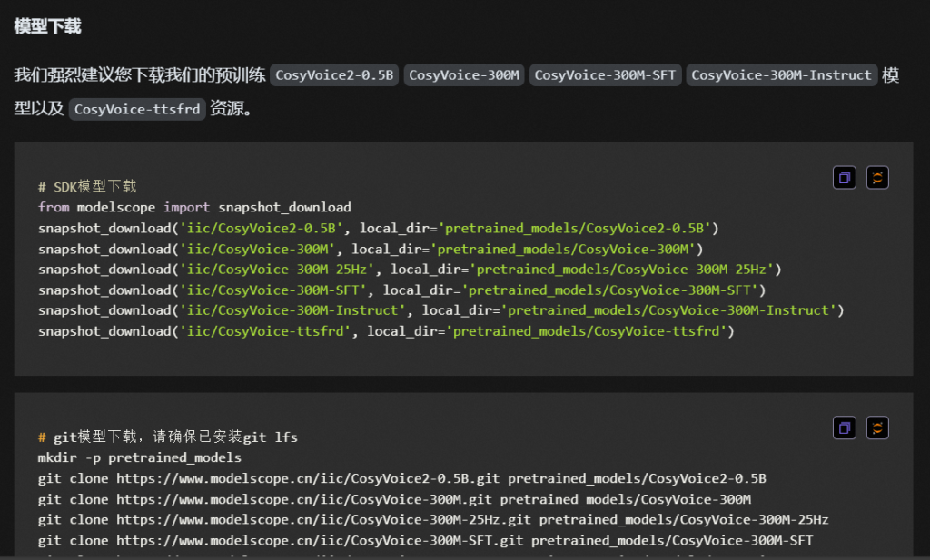Copy the SDK模型下载 code block
The height and width of the screenshot is (560, 930).
pyautogui.click(x=844, y=177)
